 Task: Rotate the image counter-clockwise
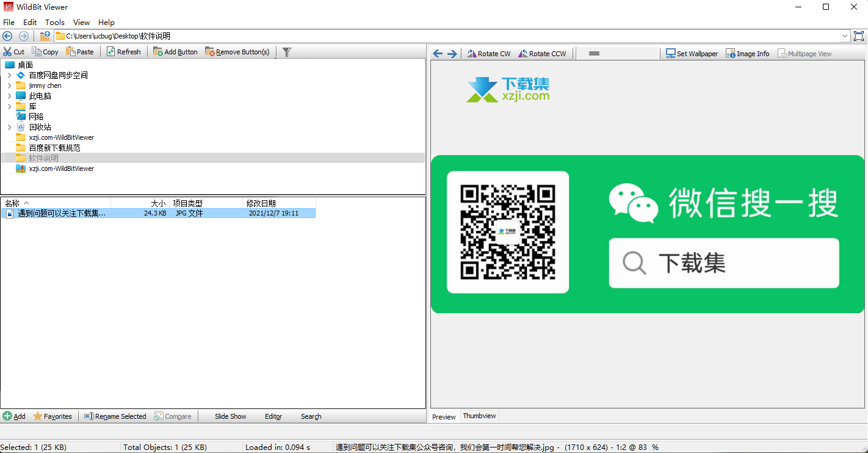tap(542, 54)
